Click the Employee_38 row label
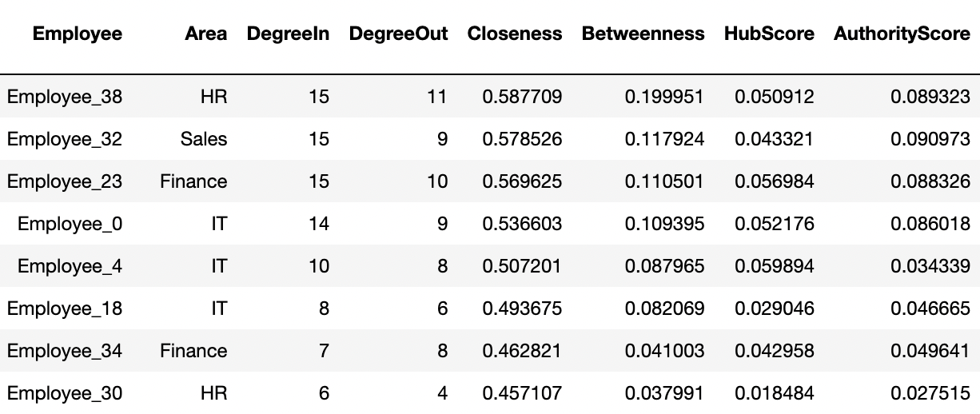 (x=65, y=98)
